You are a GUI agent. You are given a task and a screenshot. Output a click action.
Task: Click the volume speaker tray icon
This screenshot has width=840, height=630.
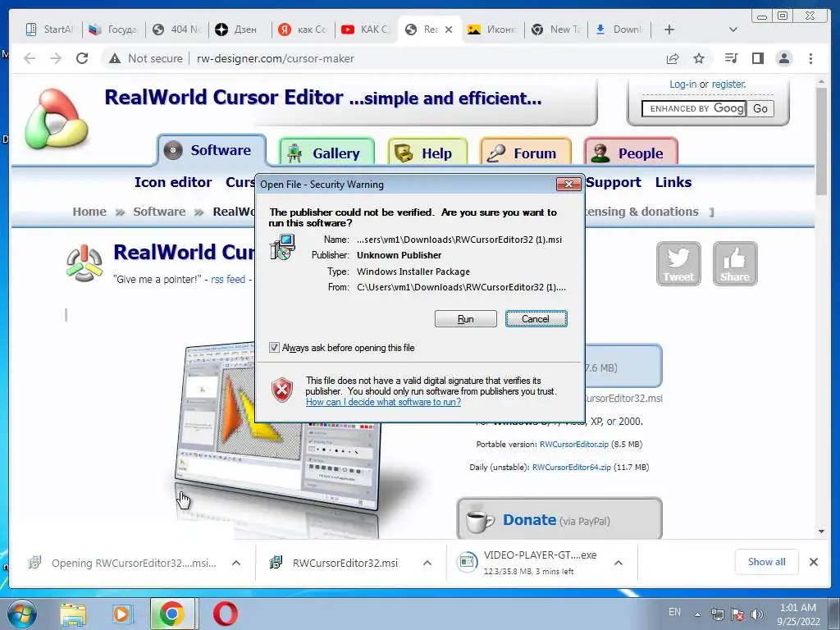click(756, 614)
